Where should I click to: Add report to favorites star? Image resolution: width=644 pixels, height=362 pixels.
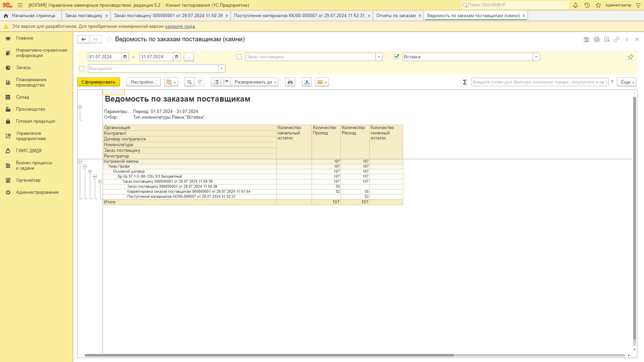coord(109,40)
